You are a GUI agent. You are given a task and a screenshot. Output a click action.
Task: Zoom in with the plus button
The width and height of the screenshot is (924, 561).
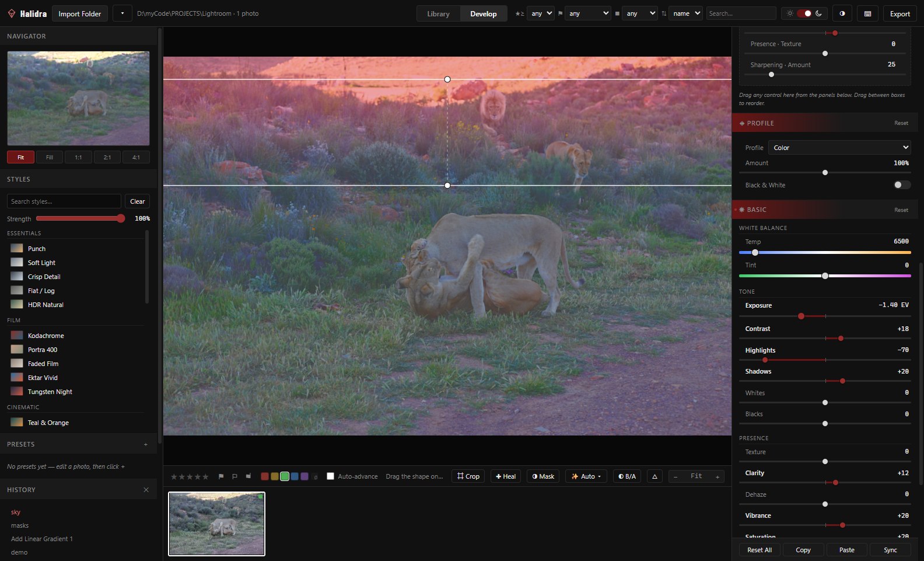[x=717, y=476]
